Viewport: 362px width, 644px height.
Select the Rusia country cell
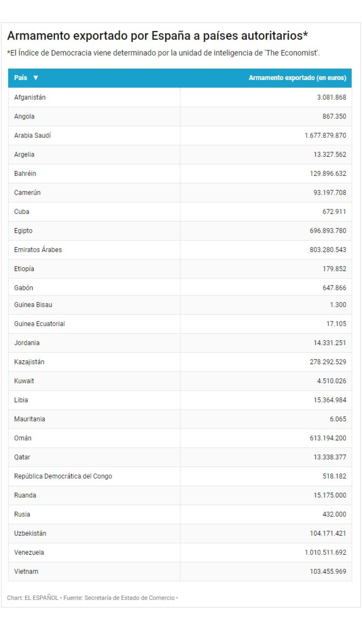(x=22, y=515)
